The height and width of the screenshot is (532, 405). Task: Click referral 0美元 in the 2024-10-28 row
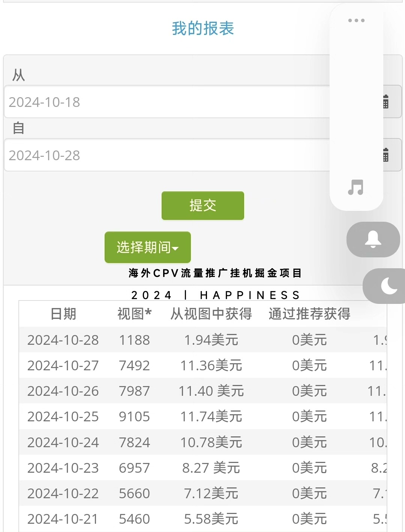309,340
